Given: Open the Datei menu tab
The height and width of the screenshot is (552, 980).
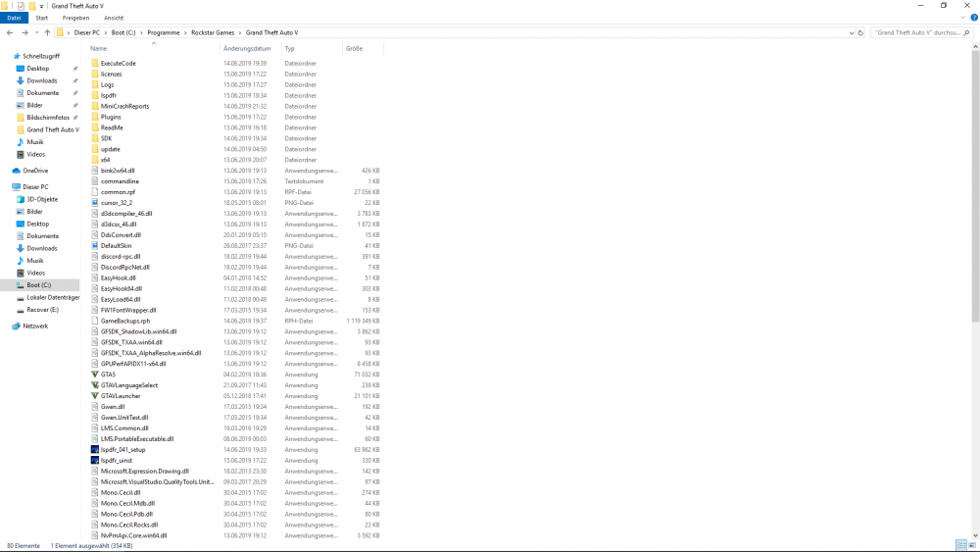Looking at the screenshot, I should click(14, 18).
